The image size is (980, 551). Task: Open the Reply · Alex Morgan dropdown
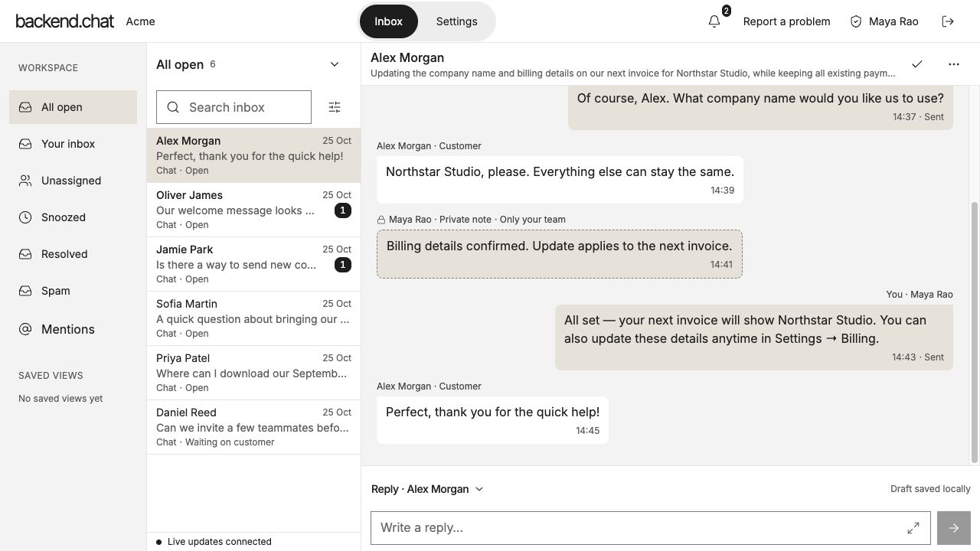(x=427, y=489)
